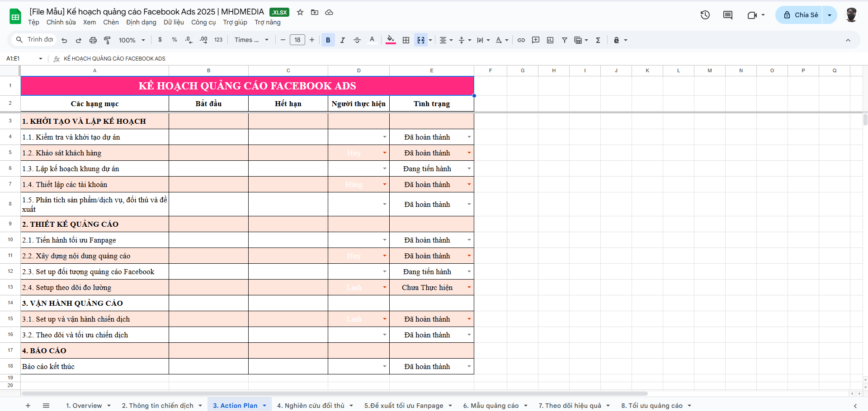Insert comment icon in toolbar
The width and height of the screenshot is (868, 411).
point(536,40)
